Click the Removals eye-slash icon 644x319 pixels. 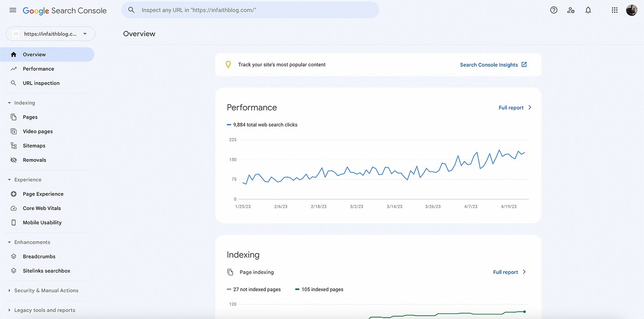pos(14,160)
